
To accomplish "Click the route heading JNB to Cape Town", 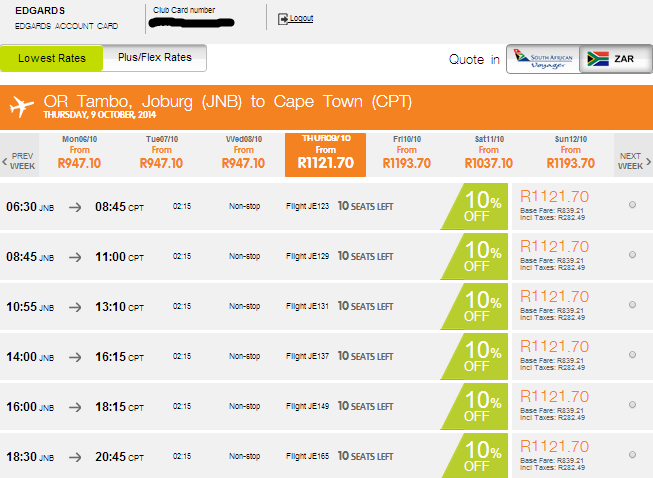I will pyautogui.click(x=228, y=102).
